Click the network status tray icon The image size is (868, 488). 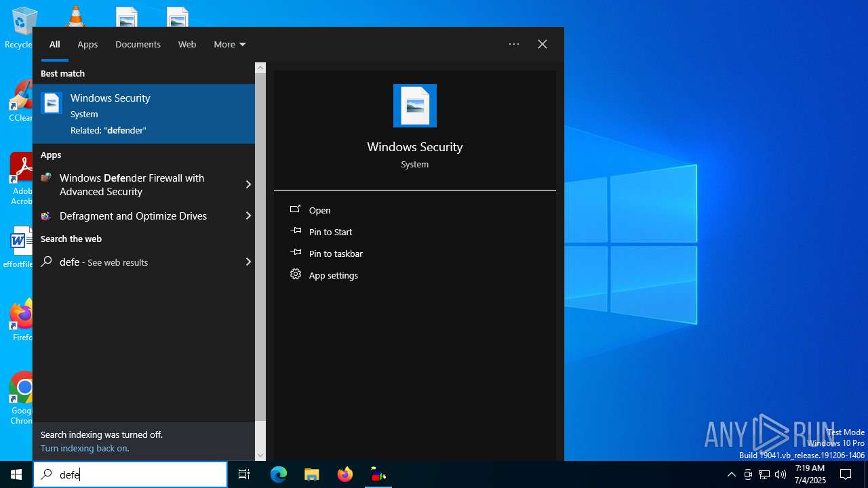tap(764, 474)
